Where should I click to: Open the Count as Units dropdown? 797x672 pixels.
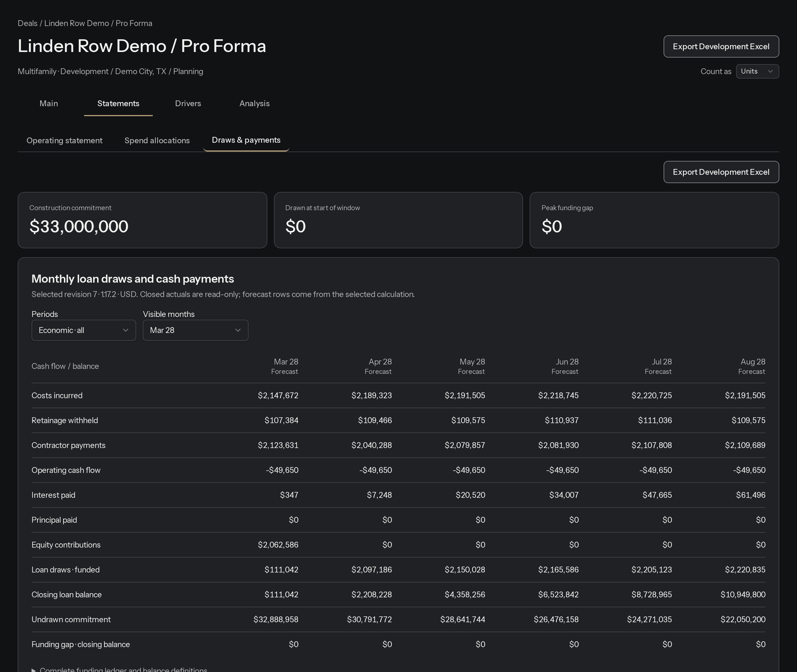(x=757, y=71)
